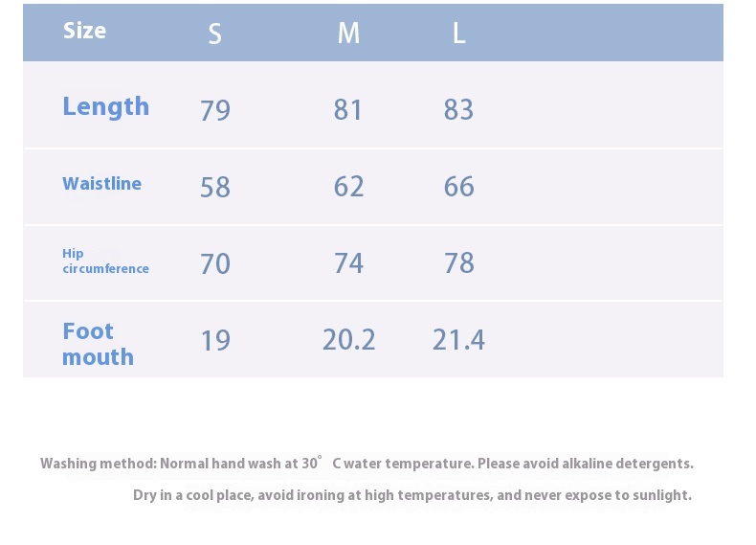The width and height of the screenshot is (756, 545).
Task: Click Foot mouth value 21.4
Action: click(458, 340)
